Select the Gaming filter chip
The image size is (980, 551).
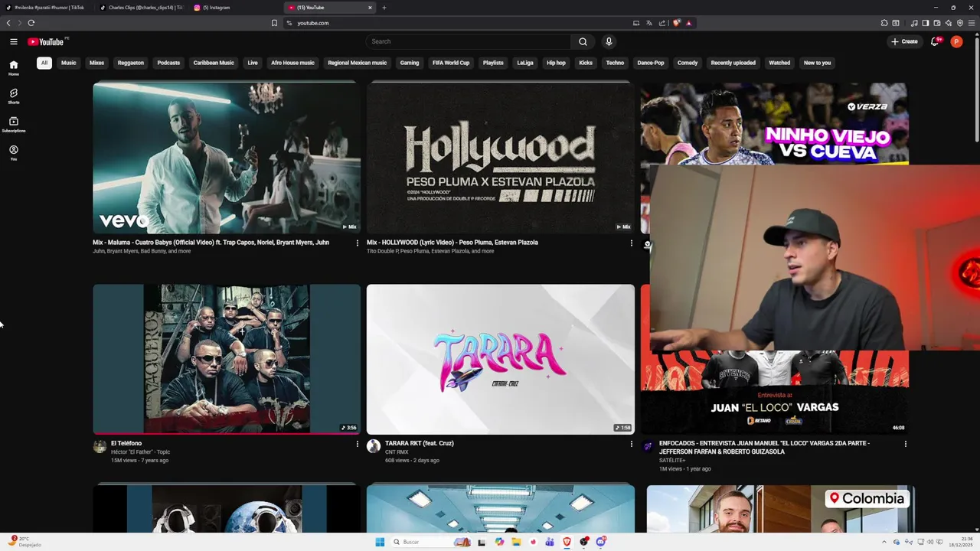[410, 63]
